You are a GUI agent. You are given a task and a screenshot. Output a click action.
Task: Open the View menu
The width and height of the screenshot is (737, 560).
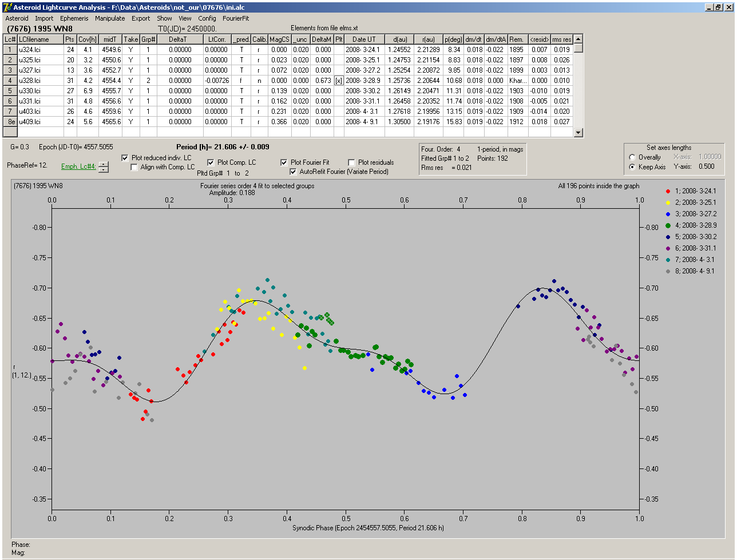(185, 18)
